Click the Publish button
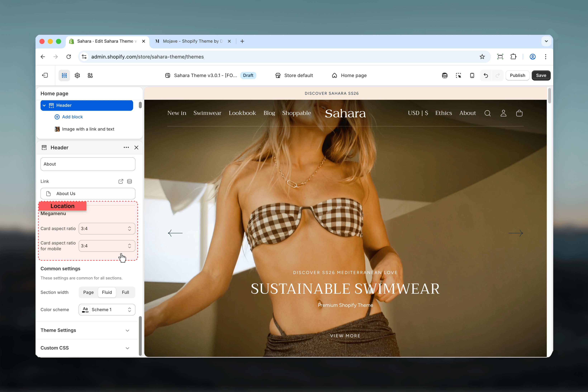Viewport: 588px width, 392px height. pos(517,75)
